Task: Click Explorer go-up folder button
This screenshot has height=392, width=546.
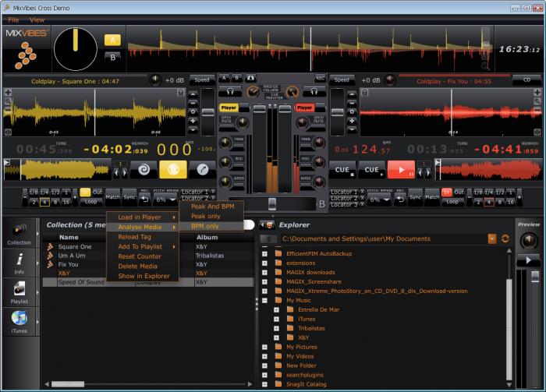Action: [x=268, y=239]
